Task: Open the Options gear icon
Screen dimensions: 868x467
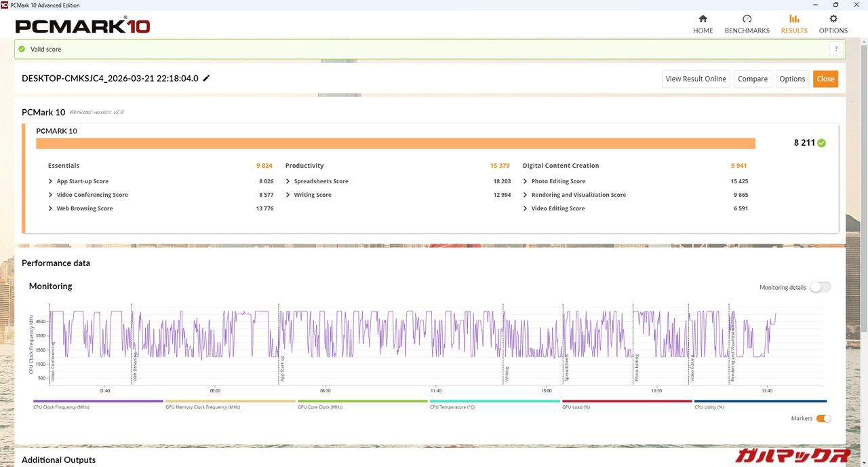Action: pos(833,19)
